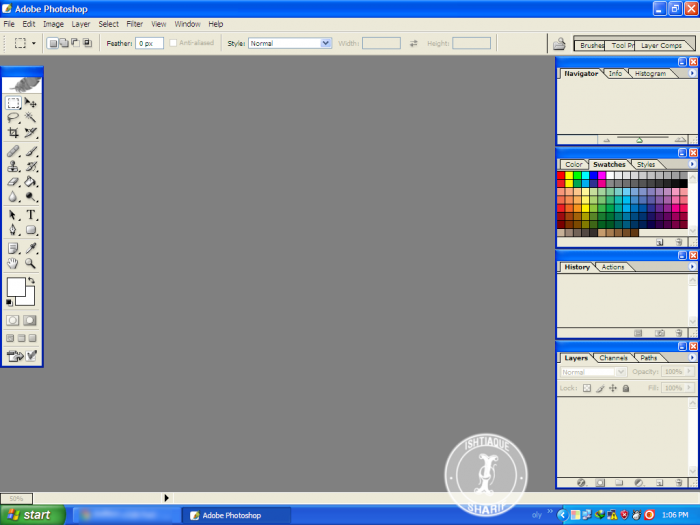Pick the History Brush tool

(30, 167)
